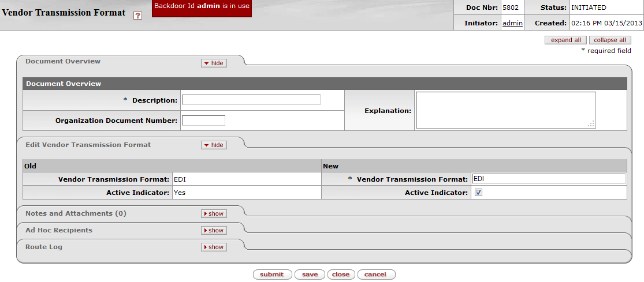Open the admin initiator link
Screen dimensions: 644x282
click(x=512, y=23)
